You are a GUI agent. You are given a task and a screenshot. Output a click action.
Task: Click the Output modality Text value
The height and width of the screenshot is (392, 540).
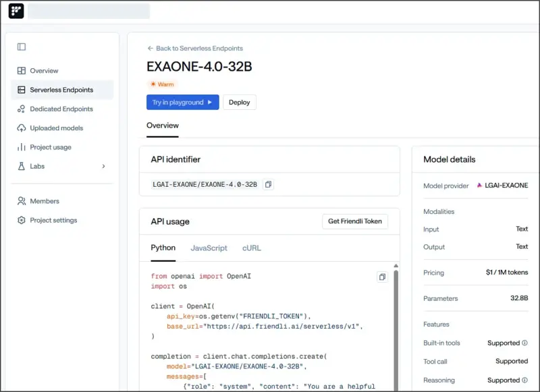[x=522, y=246]
